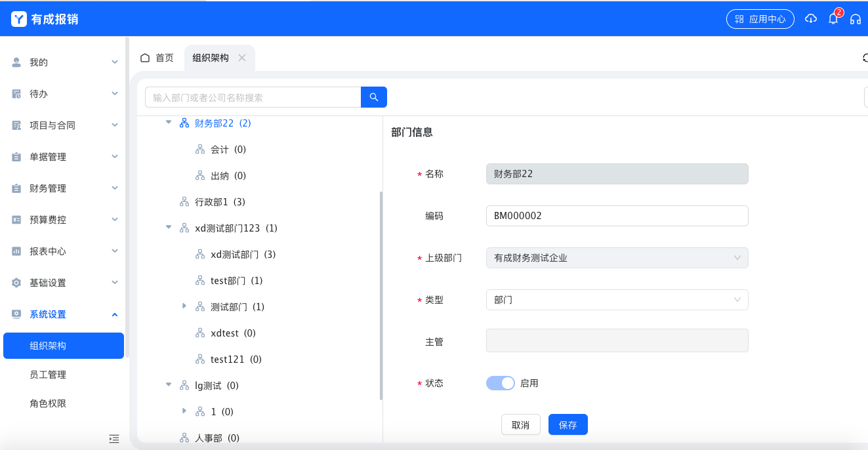The image size is (868, 450).
Task: Select the 会计 (0) tree node
Action: [x=228, y=150]
